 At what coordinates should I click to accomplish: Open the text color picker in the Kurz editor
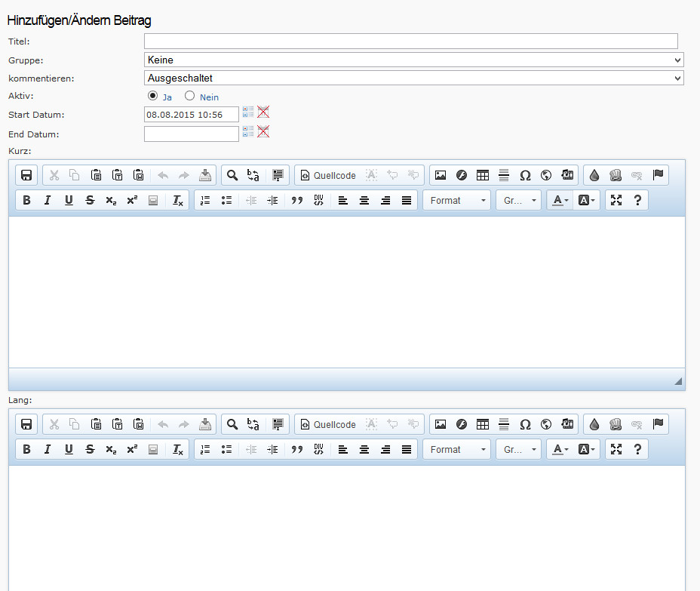point(559,200)
